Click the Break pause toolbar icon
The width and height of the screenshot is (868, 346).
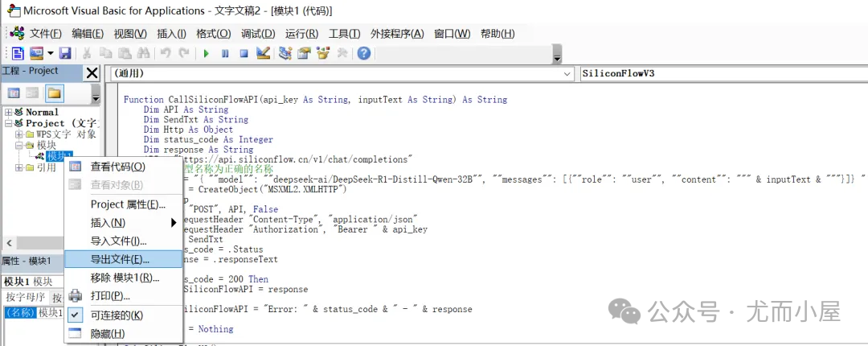click(225, 54)
